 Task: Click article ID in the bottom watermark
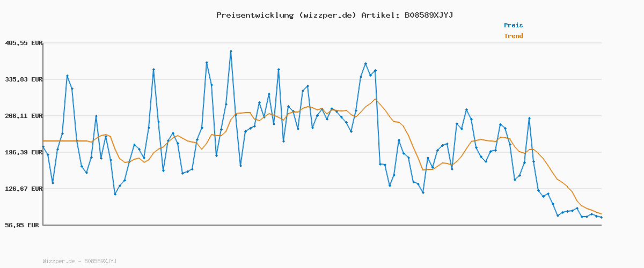coord(100,261)
